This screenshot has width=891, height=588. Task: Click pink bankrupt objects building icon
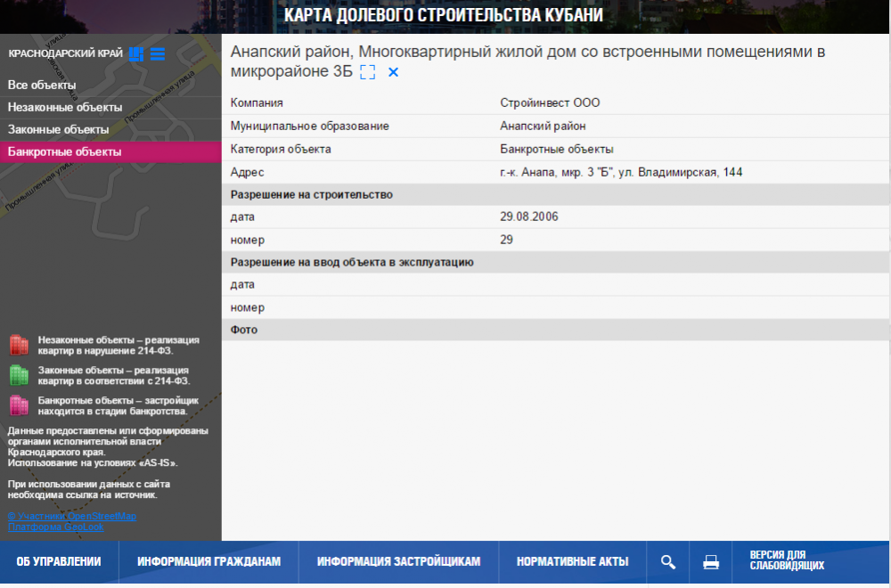click(19, 405)
